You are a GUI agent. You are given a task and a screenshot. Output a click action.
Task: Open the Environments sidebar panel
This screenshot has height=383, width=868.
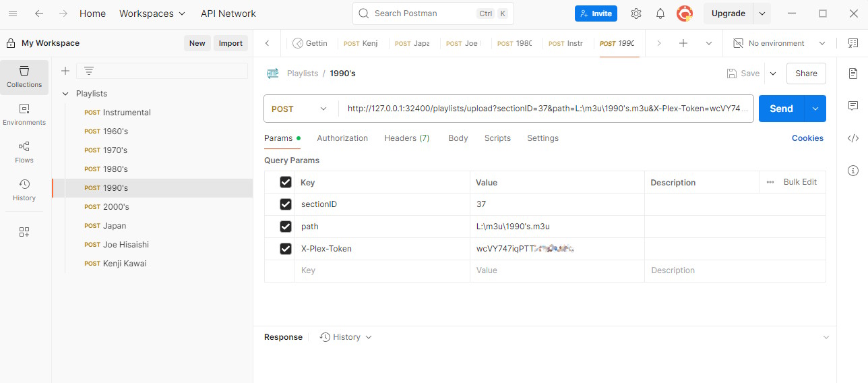click(x=24, y=115)
